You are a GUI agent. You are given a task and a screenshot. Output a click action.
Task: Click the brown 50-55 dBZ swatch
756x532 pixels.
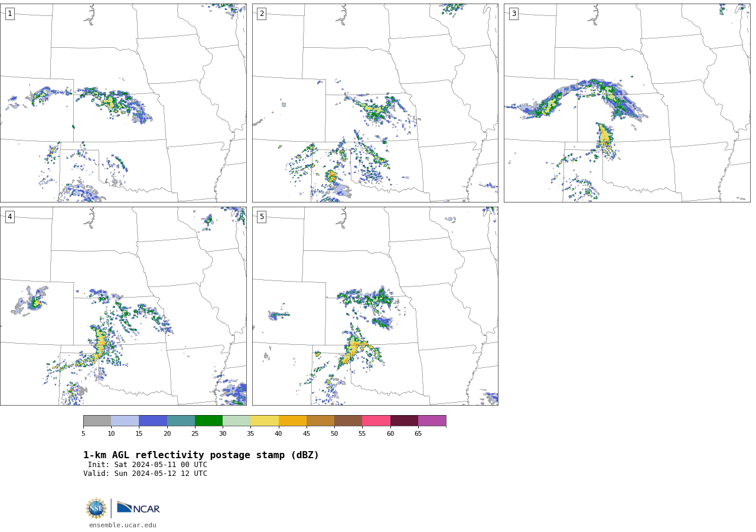point(348,421)
